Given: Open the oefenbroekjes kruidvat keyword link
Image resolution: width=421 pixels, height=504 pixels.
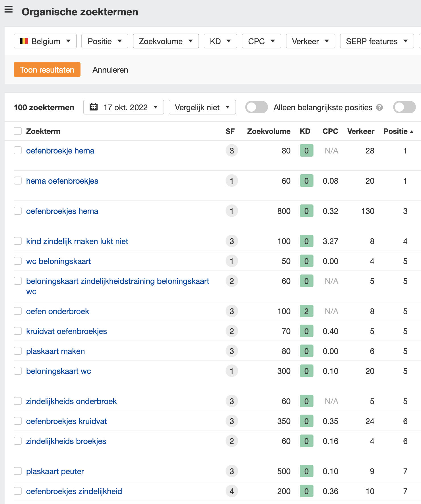Looking at the screenshot, I should 67,421.
